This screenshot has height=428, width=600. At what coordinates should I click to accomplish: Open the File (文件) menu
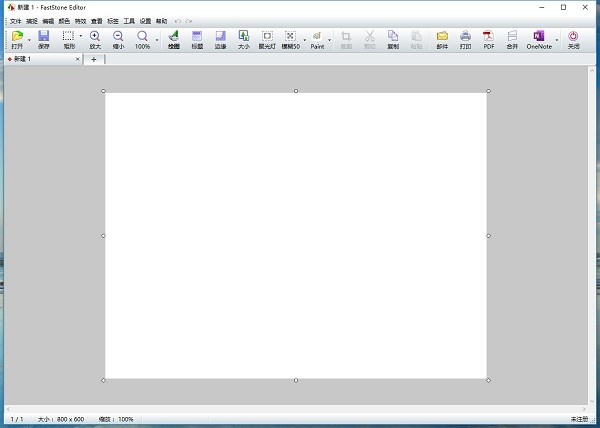15,20
